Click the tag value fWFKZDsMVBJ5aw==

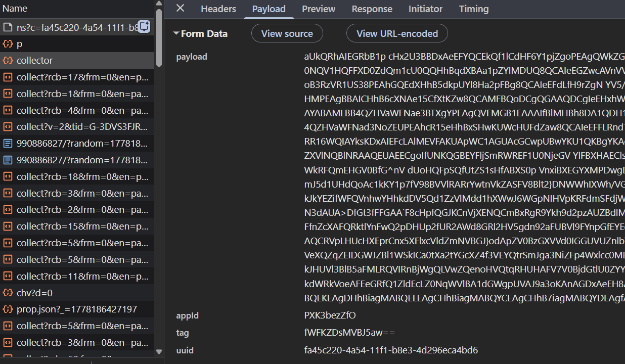pos(349,333)
